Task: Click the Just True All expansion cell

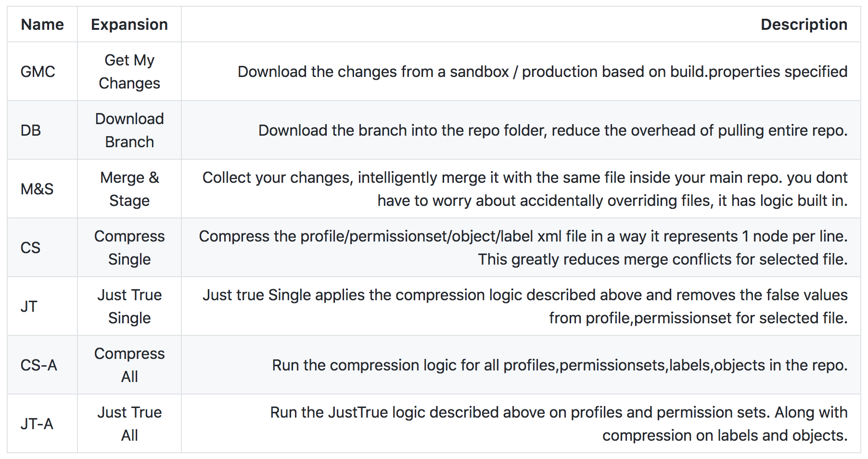Action: pos(129,424)
